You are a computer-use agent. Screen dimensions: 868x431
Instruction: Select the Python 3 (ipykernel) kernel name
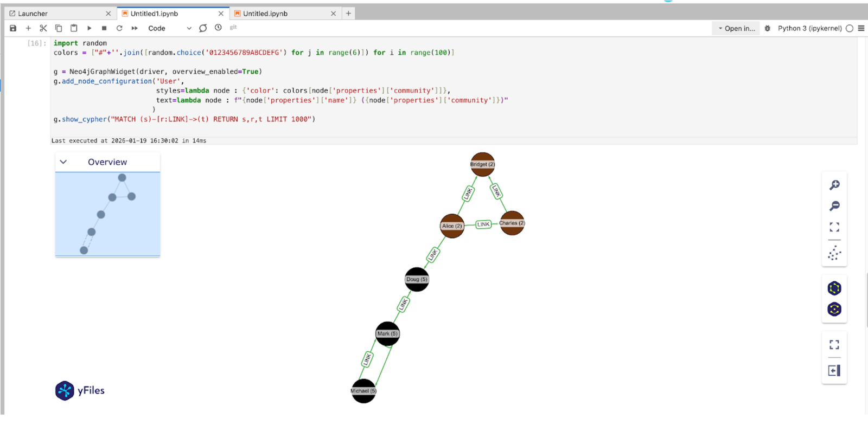(x=809, y=28)
